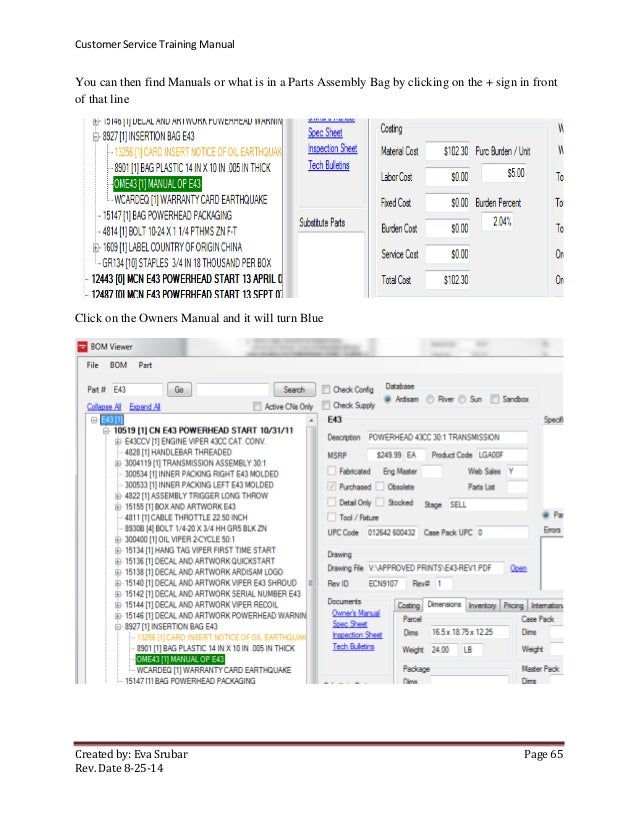Collapse the E43 [1] root tree node
Viewport: 638px width, 826px height.
[x=94, y=420]
